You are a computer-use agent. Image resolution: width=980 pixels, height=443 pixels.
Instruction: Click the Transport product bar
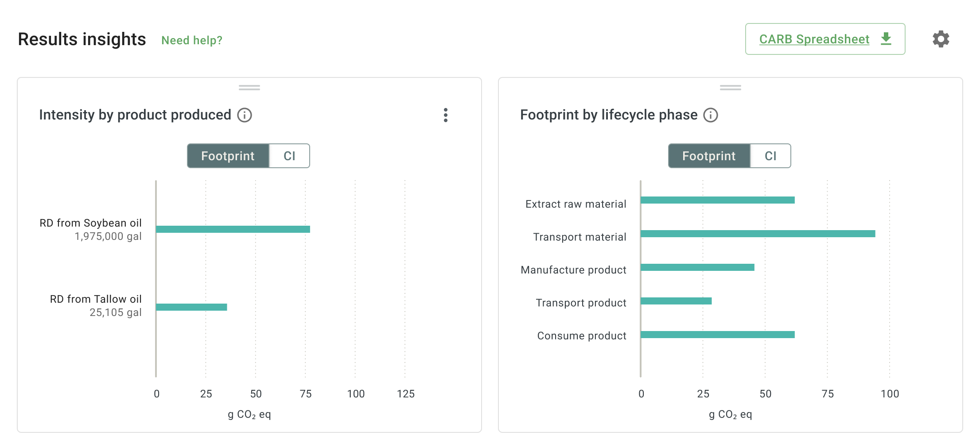pyautogui.click(x=676, y=301)
